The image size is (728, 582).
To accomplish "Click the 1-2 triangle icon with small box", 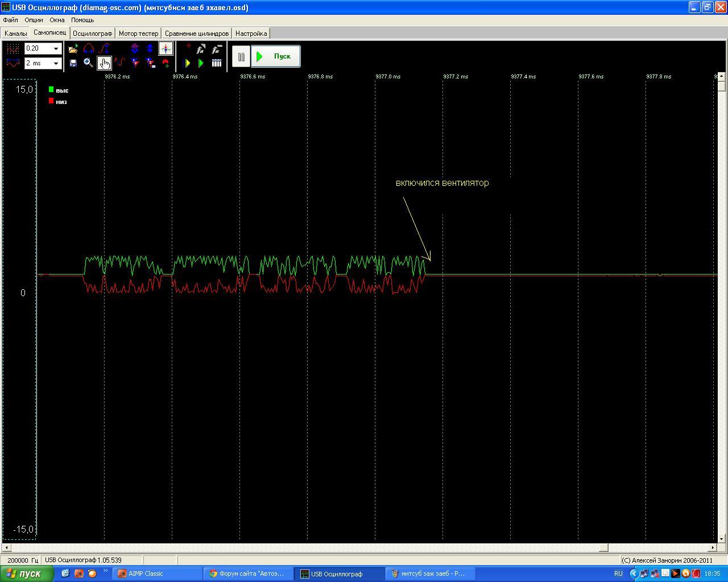I will pyautogui.click(x=150, y=63).
